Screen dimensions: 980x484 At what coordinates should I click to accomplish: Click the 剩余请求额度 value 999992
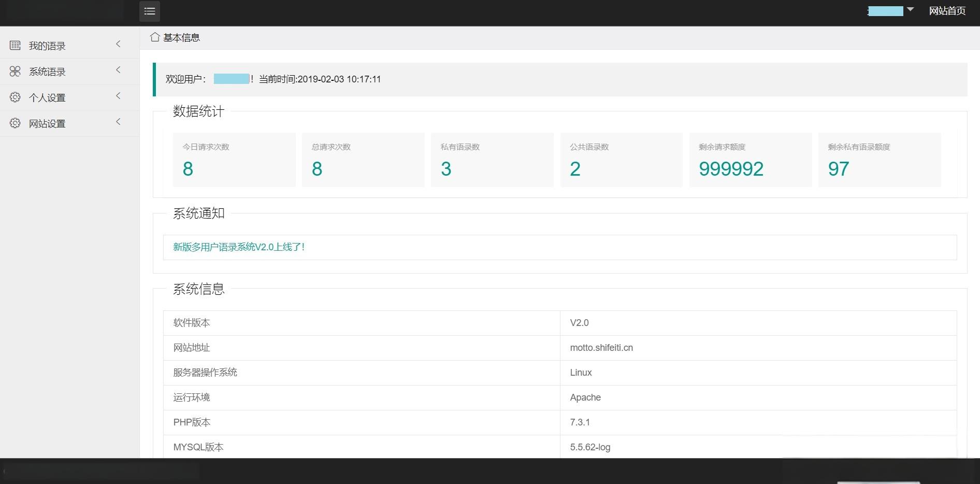coord(731,169)
